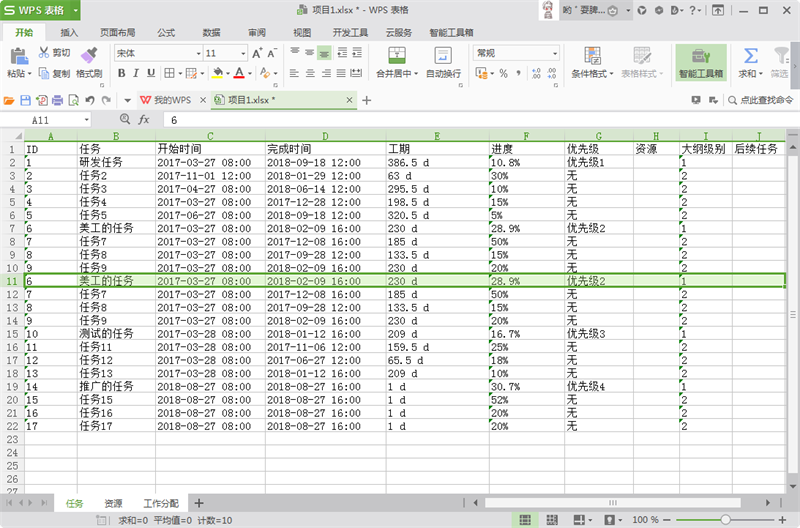Toggle Bold formatting button

point(121,73)
